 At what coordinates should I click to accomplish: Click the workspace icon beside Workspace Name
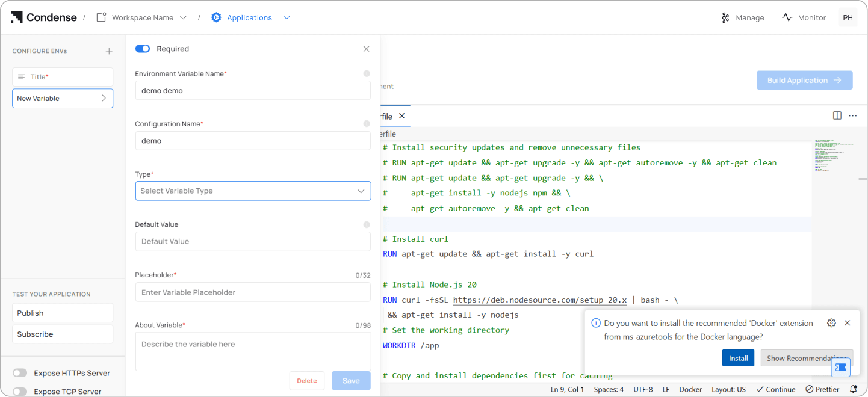click(x=101, y=17)
